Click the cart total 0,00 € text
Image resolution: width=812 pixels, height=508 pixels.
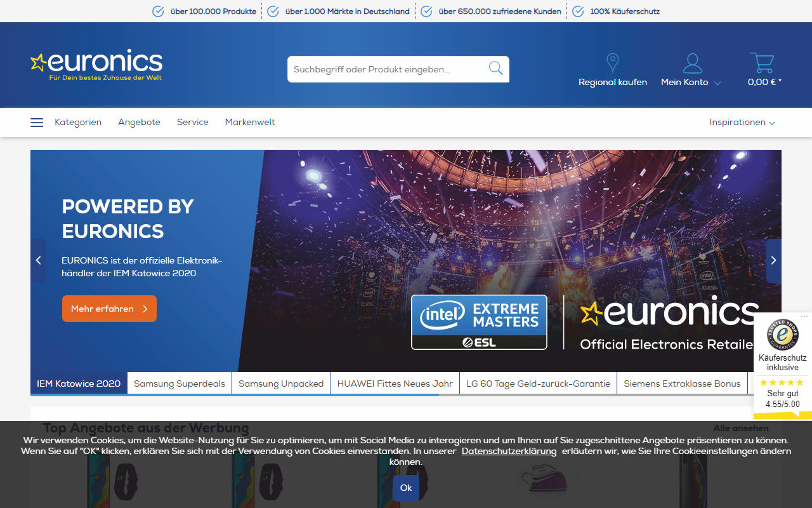[x=764, y=83]
